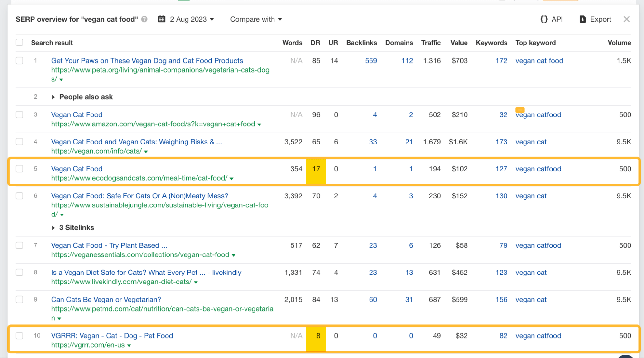Expand the 3 Sitelinks section
This screenshot has width=644, height=358.
click(53, 227)
